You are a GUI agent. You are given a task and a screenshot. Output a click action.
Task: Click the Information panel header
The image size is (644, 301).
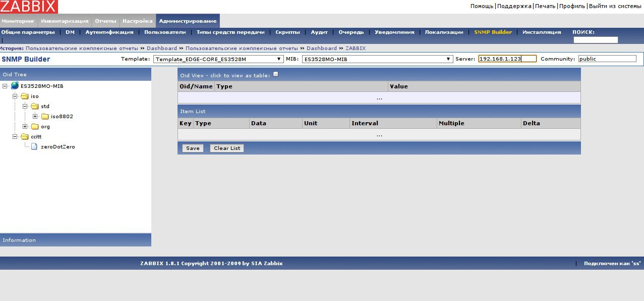(76, 240)
